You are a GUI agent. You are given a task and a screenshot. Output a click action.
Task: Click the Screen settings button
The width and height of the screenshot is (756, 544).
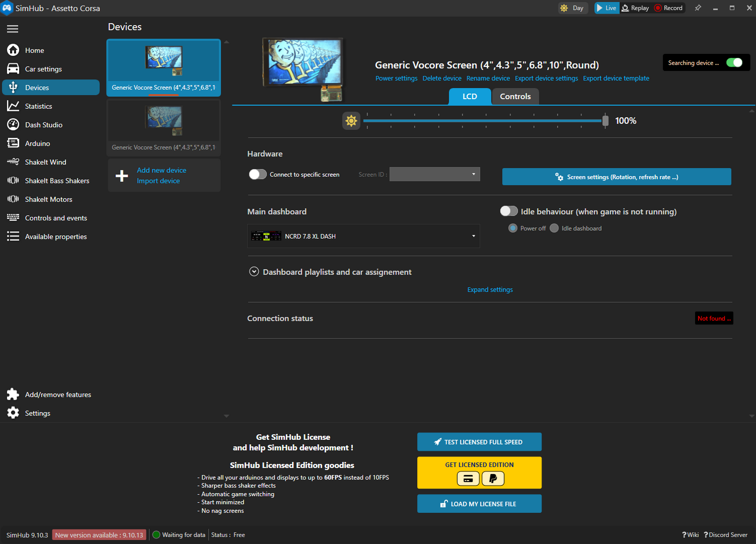[x=616, y=177]
